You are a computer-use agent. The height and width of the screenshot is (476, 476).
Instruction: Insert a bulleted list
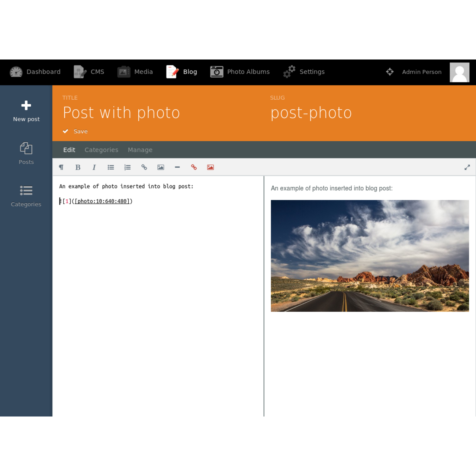[x=110, y=167]
